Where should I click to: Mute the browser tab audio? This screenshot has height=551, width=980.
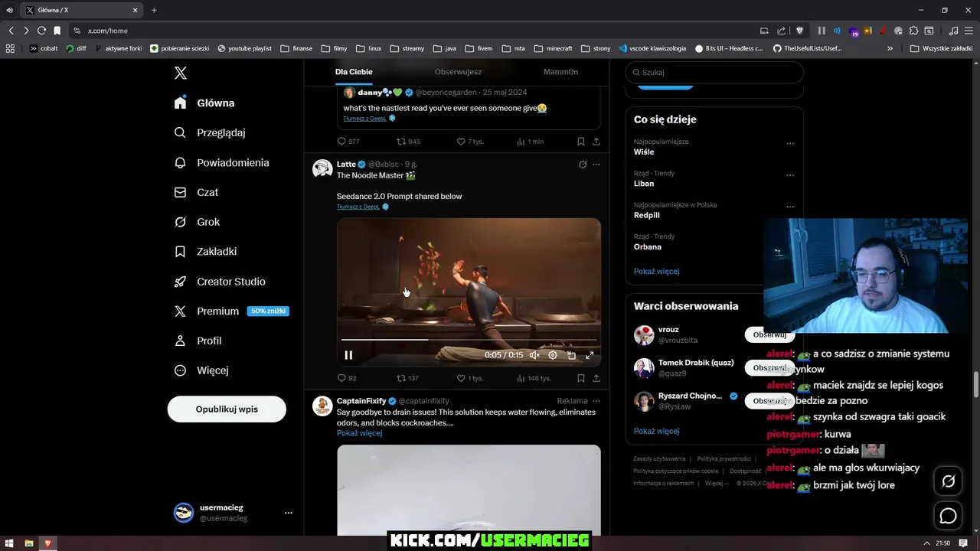click(x=9, y=10)
